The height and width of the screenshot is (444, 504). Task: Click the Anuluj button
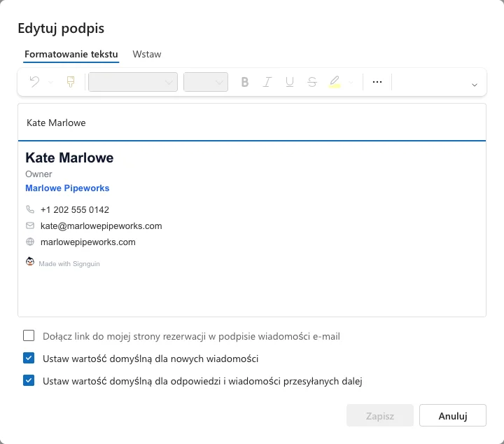click(x=453, y=415)
